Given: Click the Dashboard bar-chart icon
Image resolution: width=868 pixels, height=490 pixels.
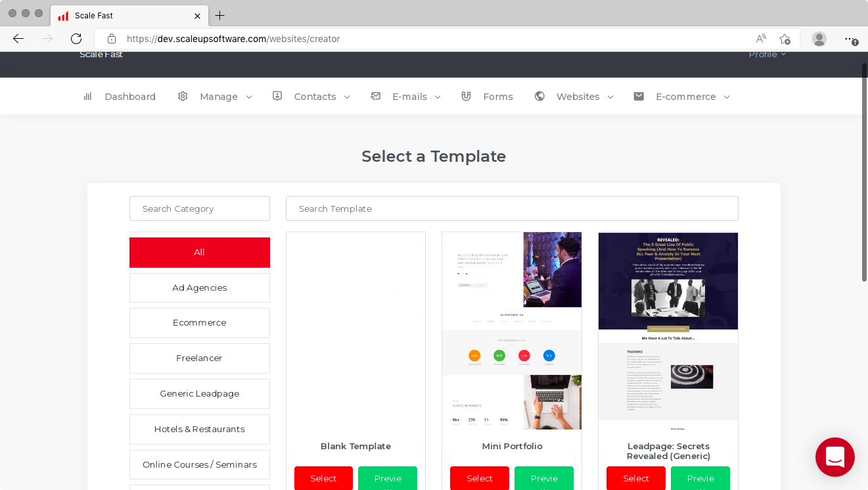Looking at the screenshot, I should [87, 96].
